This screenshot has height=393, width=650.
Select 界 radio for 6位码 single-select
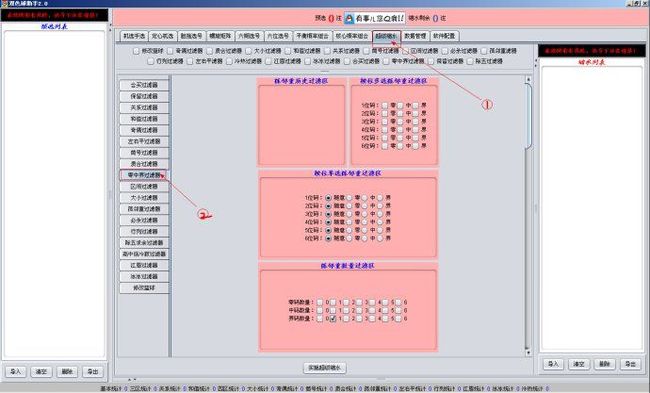[380, 238]
